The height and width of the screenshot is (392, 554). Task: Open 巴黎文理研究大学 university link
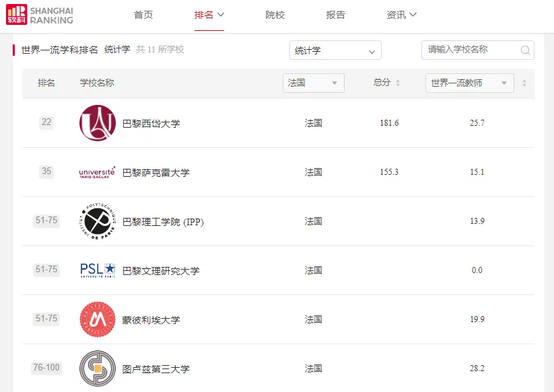point(161,271)
